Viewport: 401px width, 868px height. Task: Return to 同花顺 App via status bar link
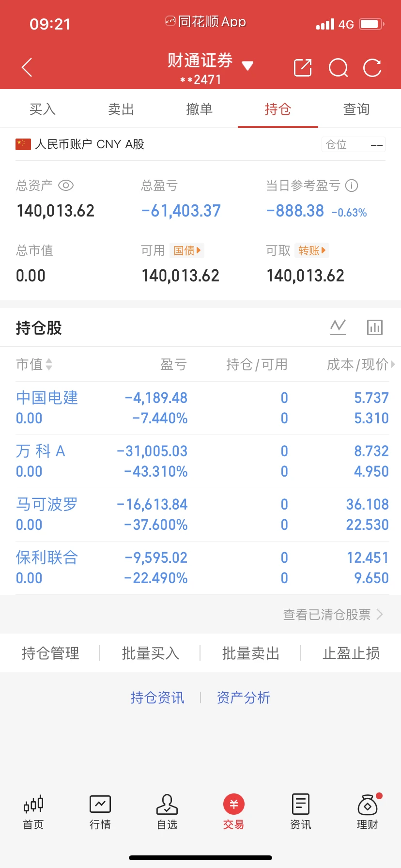[205, 22]
